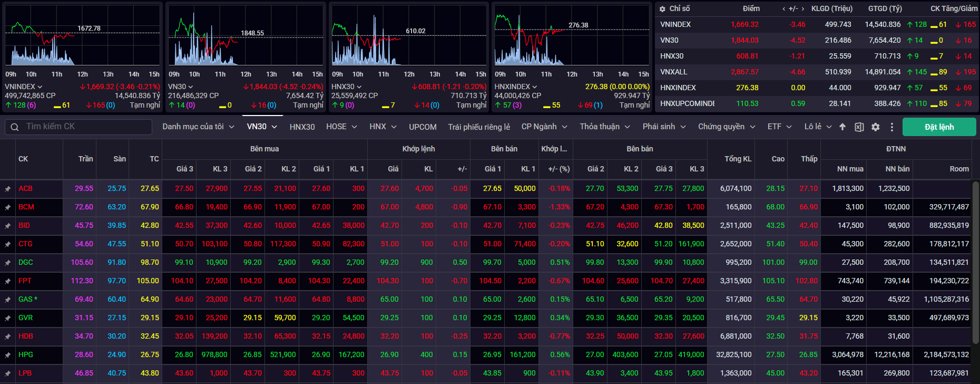980x384 pixels.
Task: Select HNXUPCOMINDEX row in index table
Action: click(x=817, y=103)
